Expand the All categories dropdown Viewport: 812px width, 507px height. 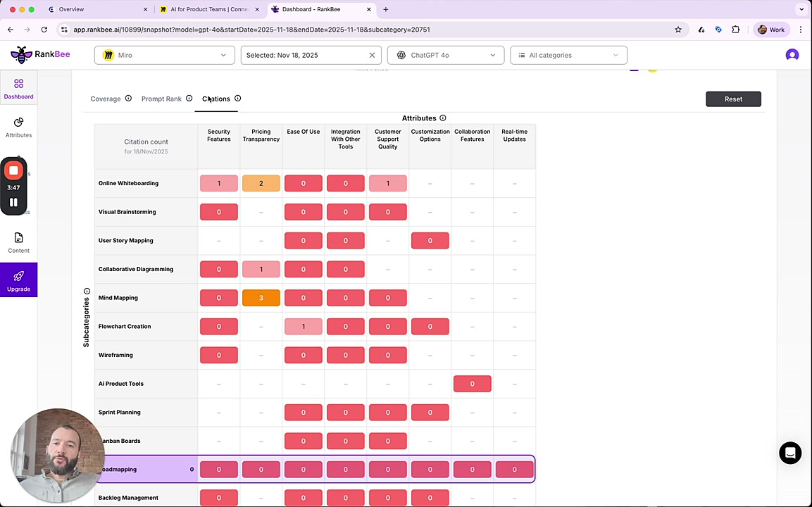(x=568, y=55)
